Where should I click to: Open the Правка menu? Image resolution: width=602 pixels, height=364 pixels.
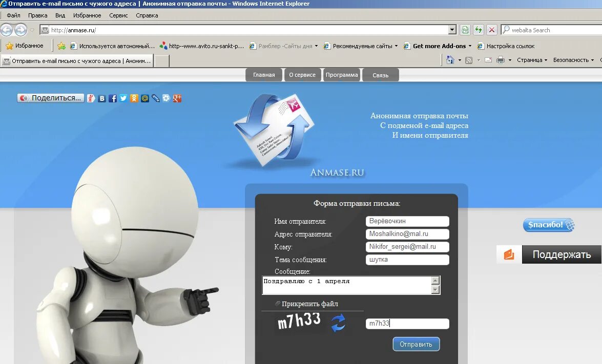[x=37, y=15]
